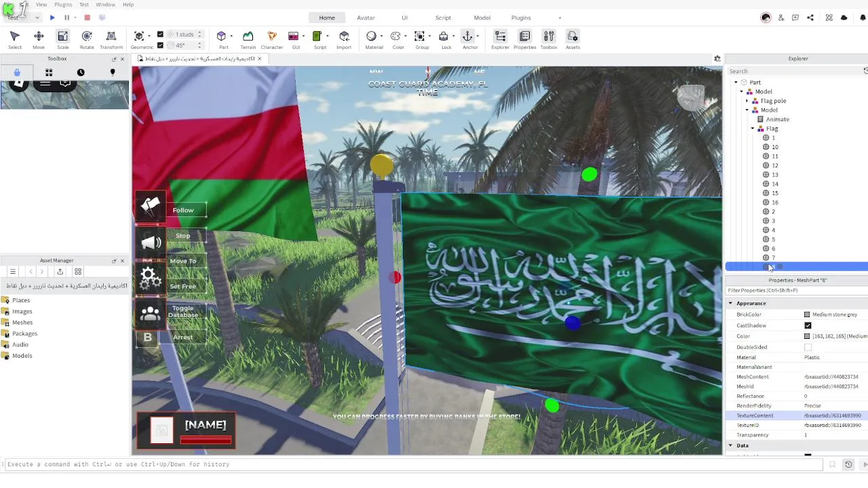The image size is (868, 488).
Task: Open the BrickColor swatch
Action: coord(807,314)
